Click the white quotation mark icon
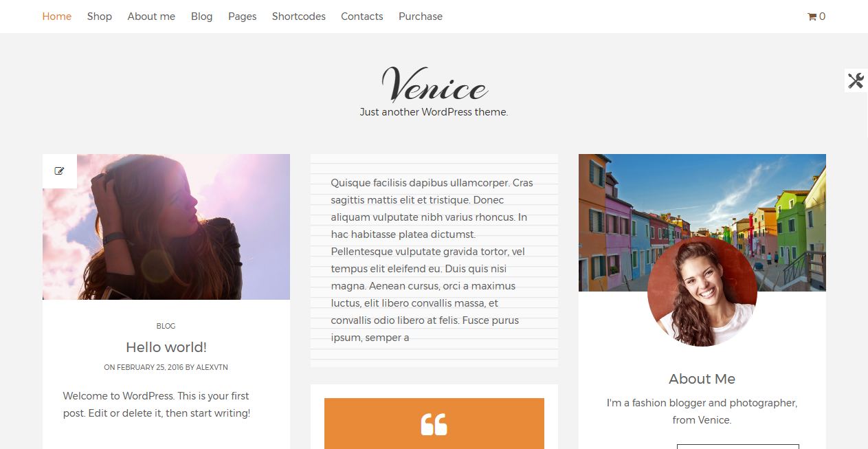Screen dimensions: 868x449 coord(434,424)
